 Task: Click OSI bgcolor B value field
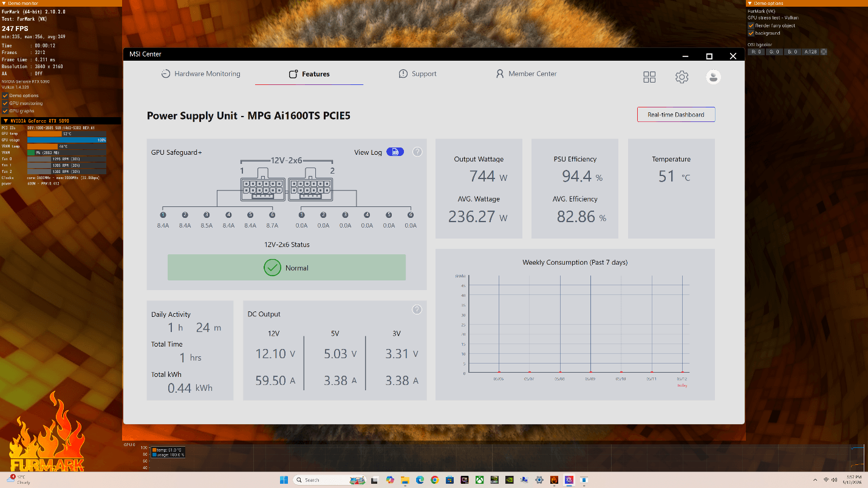[x=793, y=52]
